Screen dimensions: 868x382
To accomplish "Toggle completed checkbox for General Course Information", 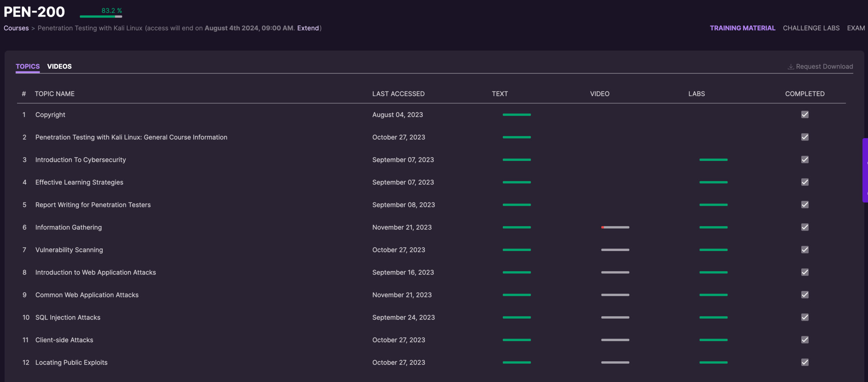I will click(x=805, y=137).
